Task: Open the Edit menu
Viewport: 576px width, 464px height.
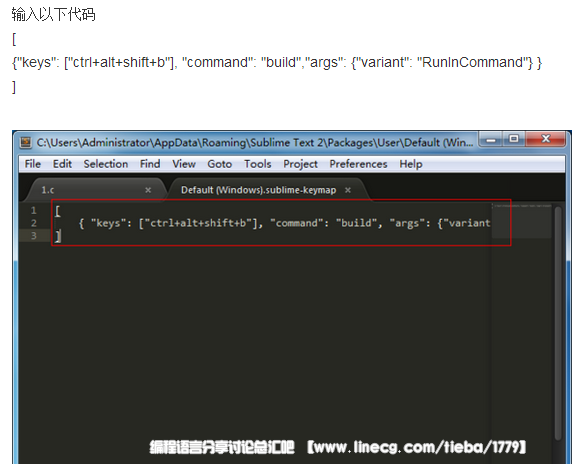Action: tap(62, 164)
